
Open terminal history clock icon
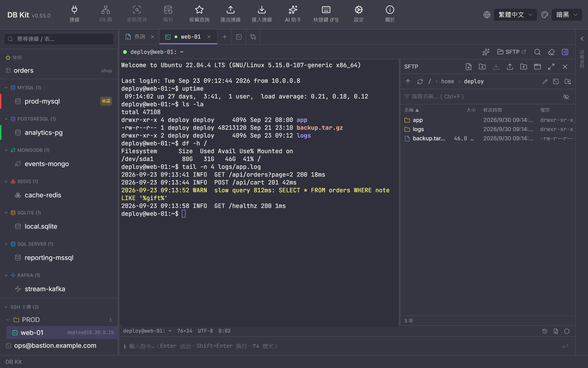pos(545,331)
